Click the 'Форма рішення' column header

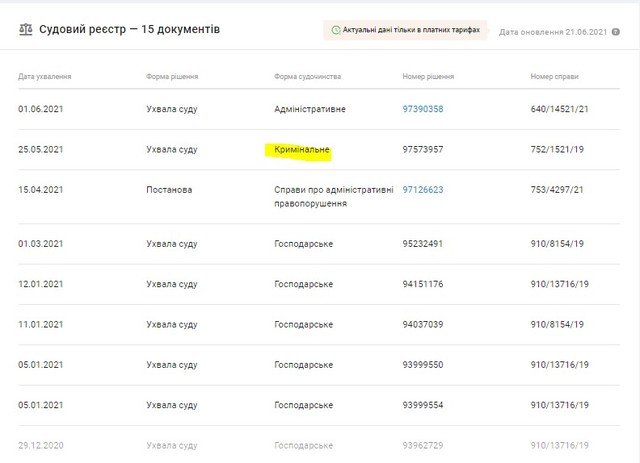tap(172, 76)
